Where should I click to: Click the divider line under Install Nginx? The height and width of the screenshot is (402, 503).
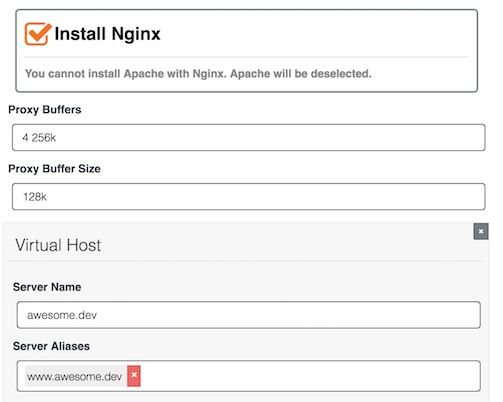pos(247,57)
